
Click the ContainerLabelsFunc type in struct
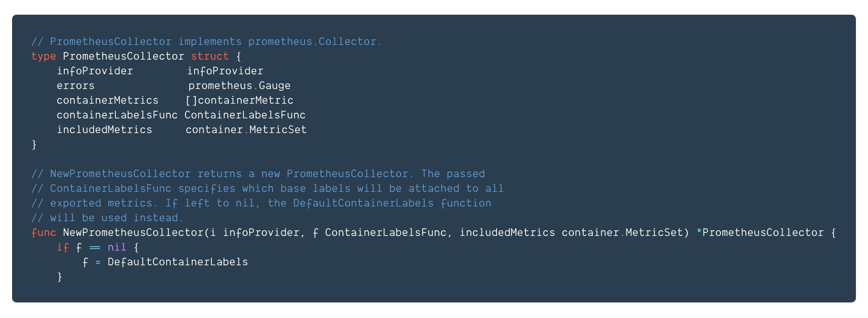(245, 115)
